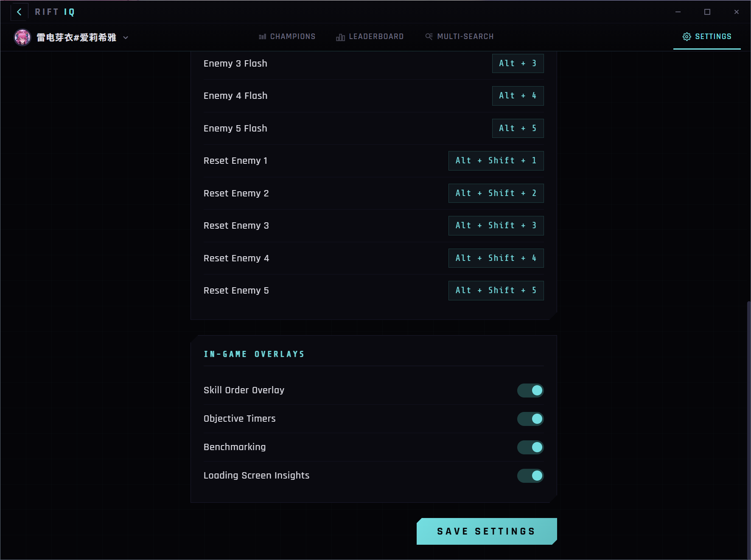Screen dimensions: 751x560
Task: Go to MULTI-SEARCH
Action: (x=465, y=36)
